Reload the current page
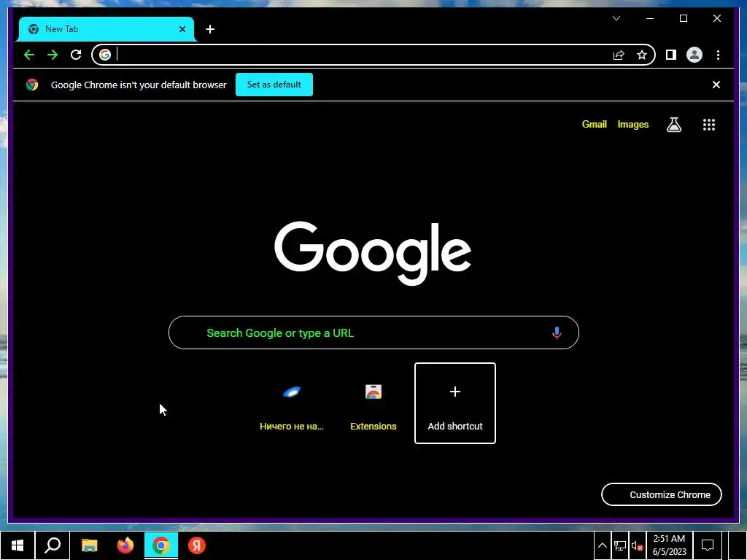The width and height of the screenshot is (747, 560). coord(76,55)
